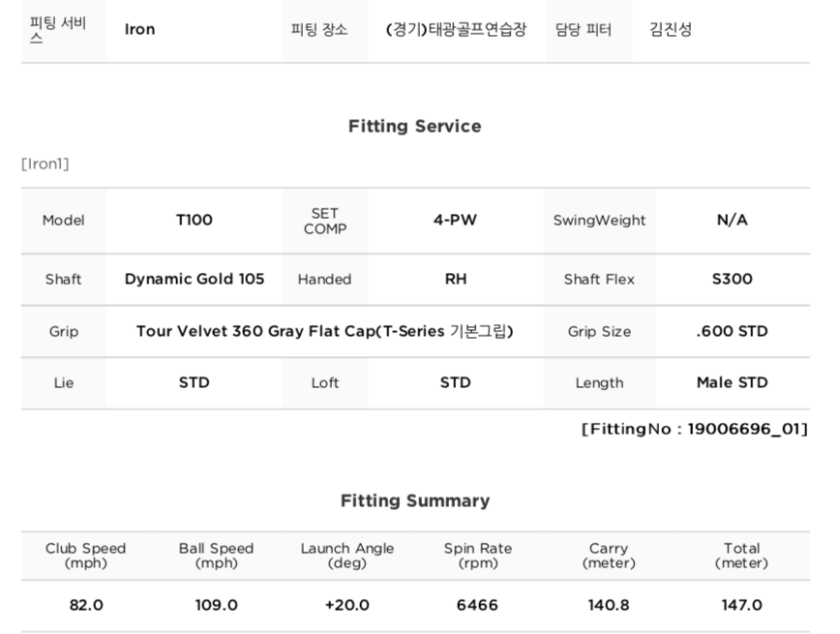
Task: Select the Spin Rate value 6466
Action: click(477, 606)
